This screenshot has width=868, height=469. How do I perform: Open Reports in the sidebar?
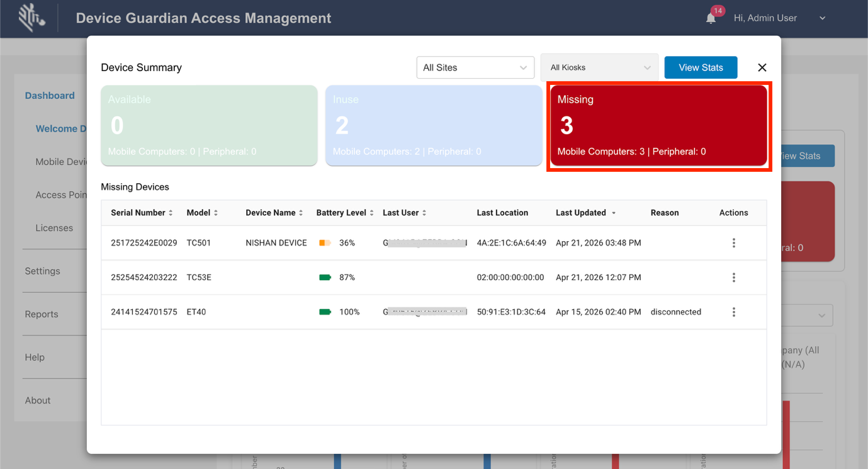pos(42,314)
